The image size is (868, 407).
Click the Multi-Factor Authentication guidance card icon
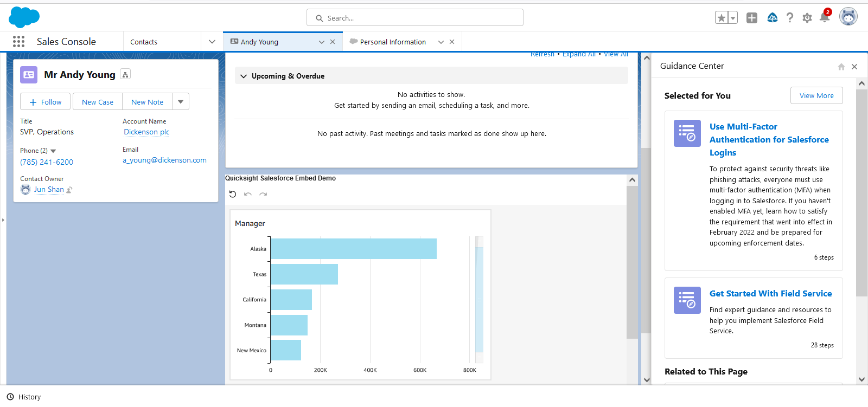pyautogui.click(x=687, y=133)
